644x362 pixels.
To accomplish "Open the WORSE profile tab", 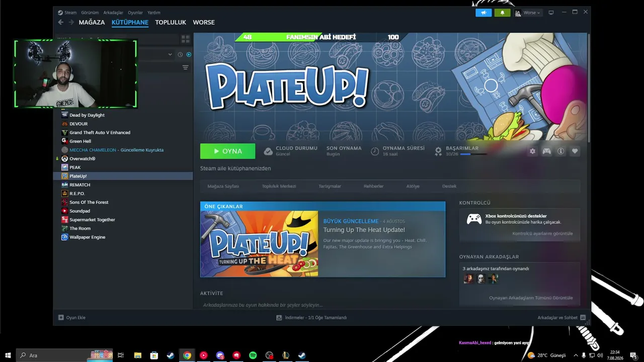I will 204,23.
